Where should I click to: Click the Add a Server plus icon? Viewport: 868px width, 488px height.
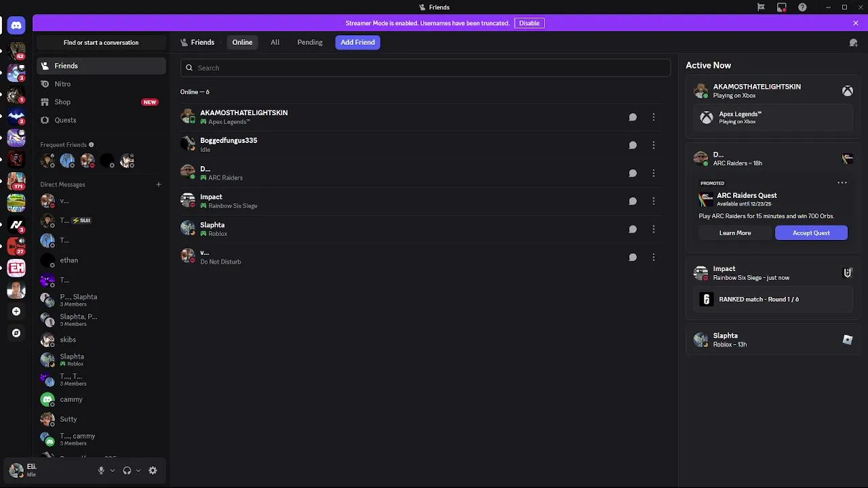click(x=16, y=311)
